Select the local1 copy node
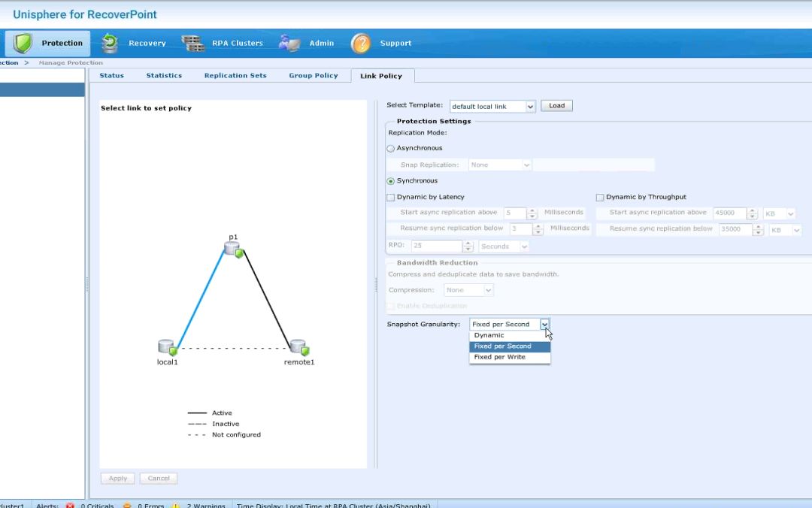Viewport: 812px width, 508px height. pyautogui.click(x=168, y=347)
